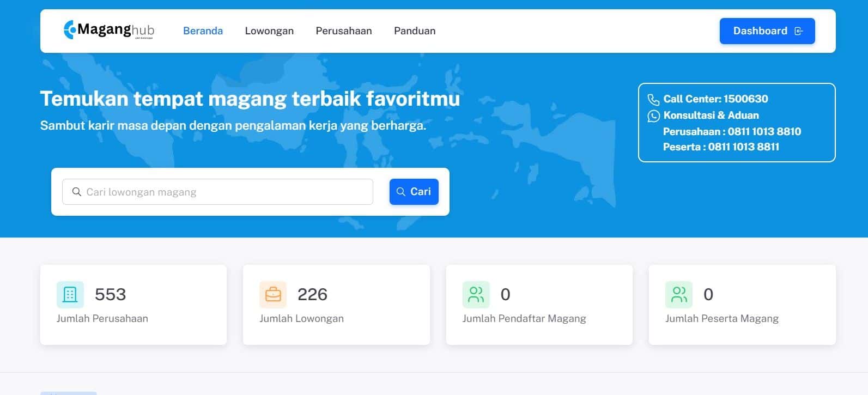Screen dimensions: 868x395
Task: Focus the Cari lowongan magang input field
Action: [217, 192]
